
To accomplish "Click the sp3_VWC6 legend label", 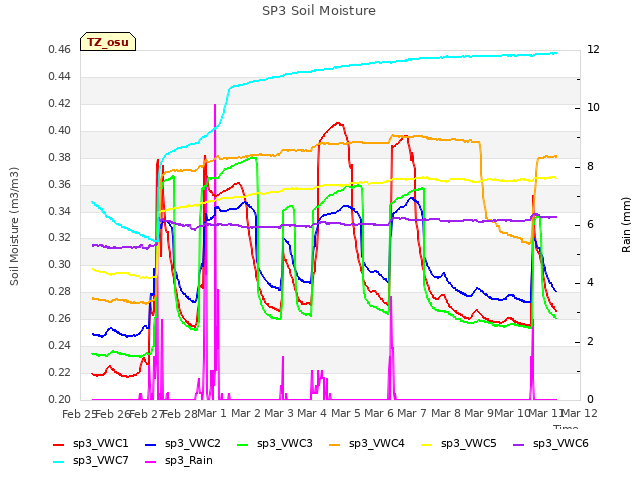I will (x=561, y=443).
